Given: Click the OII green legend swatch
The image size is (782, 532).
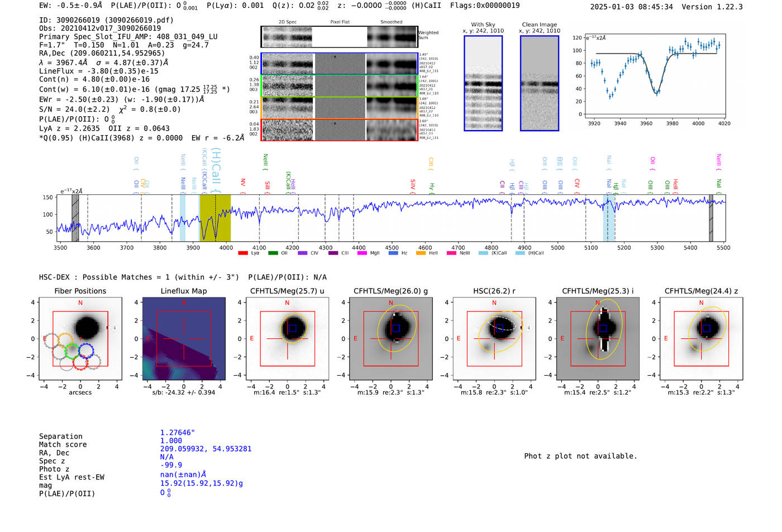Looking at the screenshot, I should coord(273,253).
